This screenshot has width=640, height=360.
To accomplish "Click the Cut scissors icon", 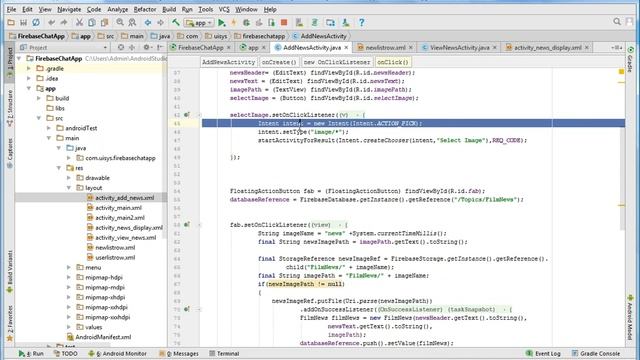I will click(x=79, y=22).
